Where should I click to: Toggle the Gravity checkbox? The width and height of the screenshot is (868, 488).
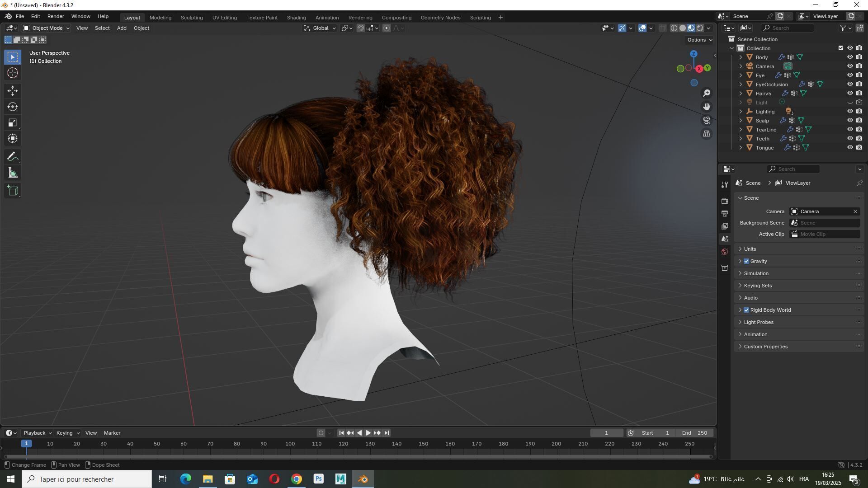pos(746,261)
